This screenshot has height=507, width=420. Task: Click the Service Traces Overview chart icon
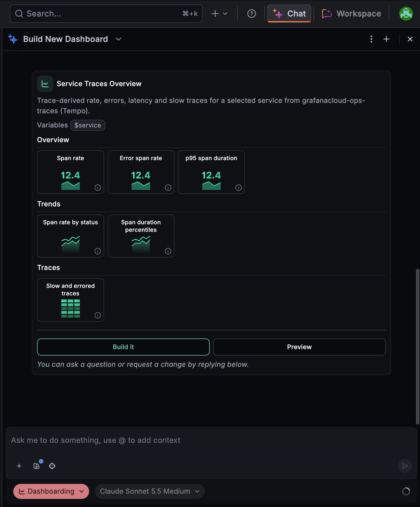pyautogui.click(x=45, y=84)
